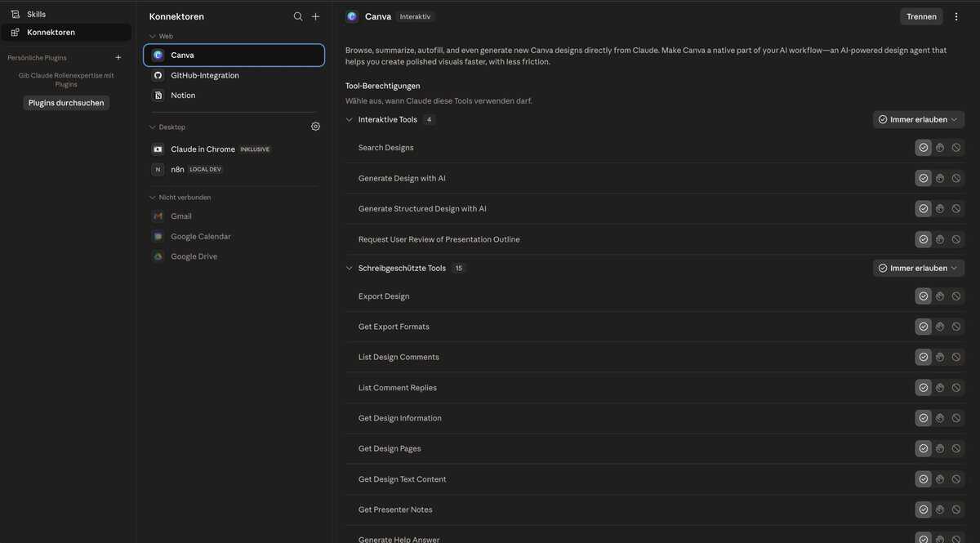This screenshot has width=980, height=543.
Task: Click hand icon for List Comment Replies
Action: (x=940, y=388)
